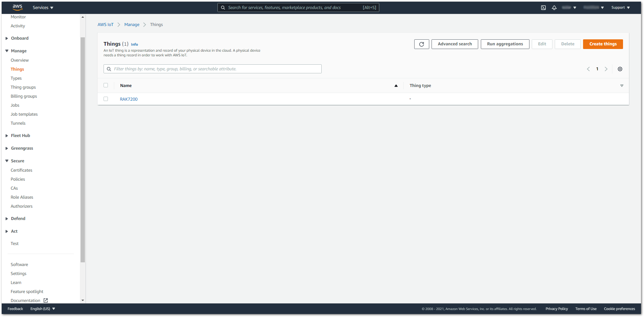Open the Services menu
Image resolution: width=644 pixels, height=317 pixels.
tap(43, 7)
